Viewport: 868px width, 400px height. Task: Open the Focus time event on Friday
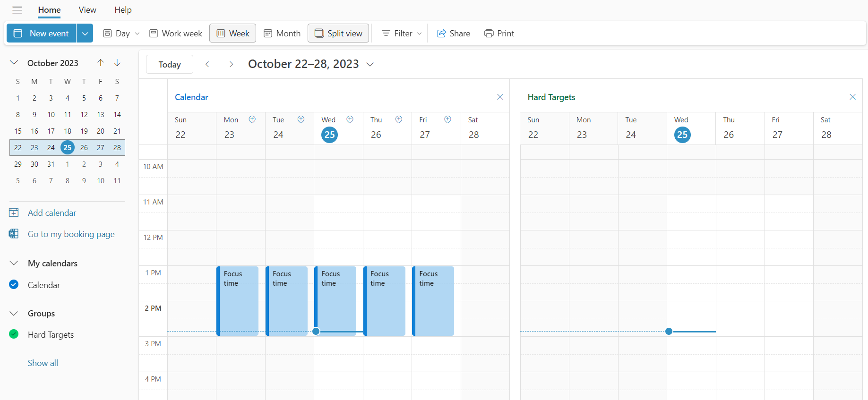[433, 300]
